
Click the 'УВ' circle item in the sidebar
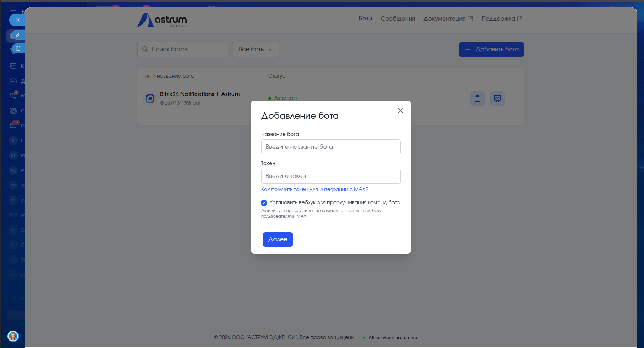coord(13,200)
